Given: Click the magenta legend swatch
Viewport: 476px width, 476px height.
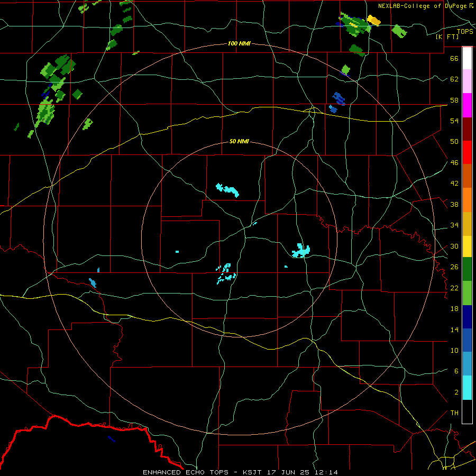Looking at the screenshot, I should click(467, 105).
